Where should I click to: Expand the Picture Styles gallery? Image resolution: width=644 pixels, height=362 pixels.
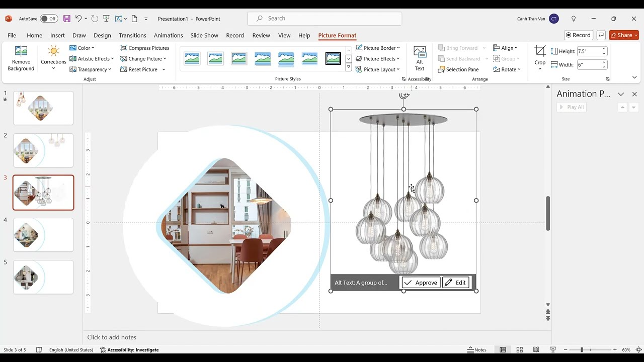tap(348, 67)
